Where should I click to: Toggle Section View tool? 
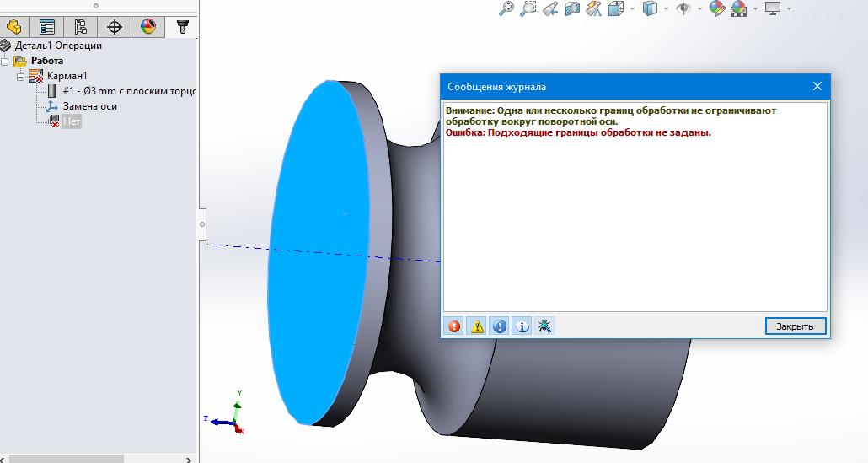[572, 8]
